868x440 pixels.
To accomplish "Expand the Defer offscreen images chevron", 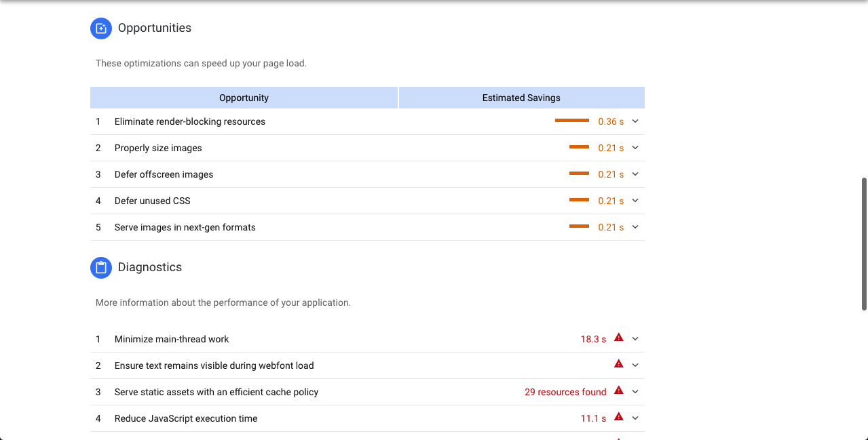I will [635, 174].
